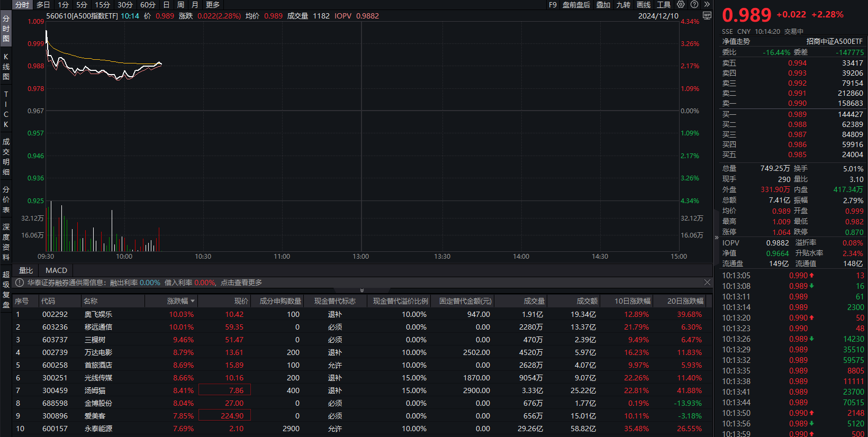Select the 量比 indicator tab
868x437 pixels.
tap(26, 270)
